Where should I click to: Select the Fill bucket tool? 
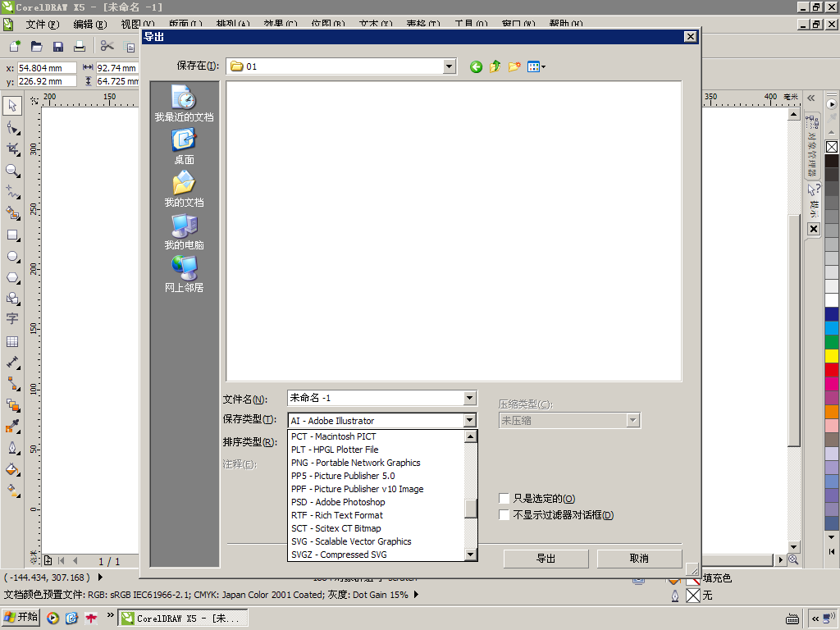click(12, 470)
